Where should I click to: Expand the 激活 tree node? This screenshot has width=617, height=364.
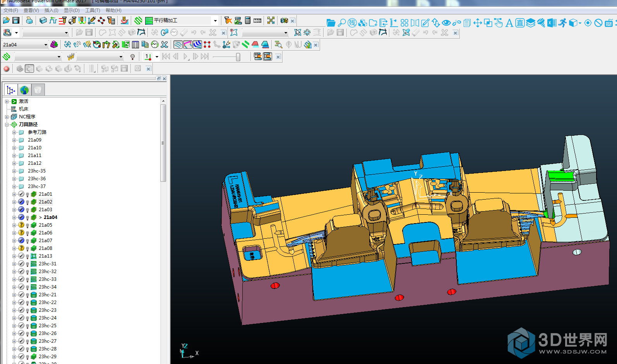click(7, 101)
